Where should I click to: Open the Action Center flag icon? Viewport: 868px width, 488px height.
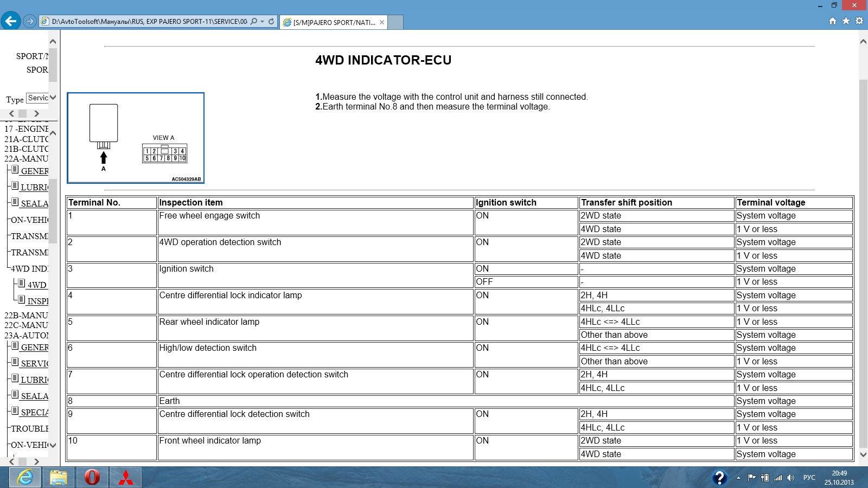coord(751,478)
